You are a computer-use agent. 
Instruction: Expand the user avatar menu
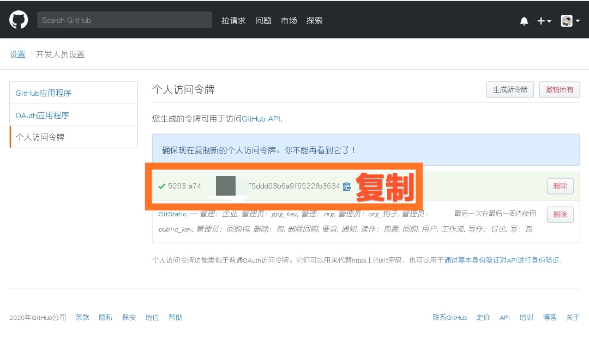[570, 21]
